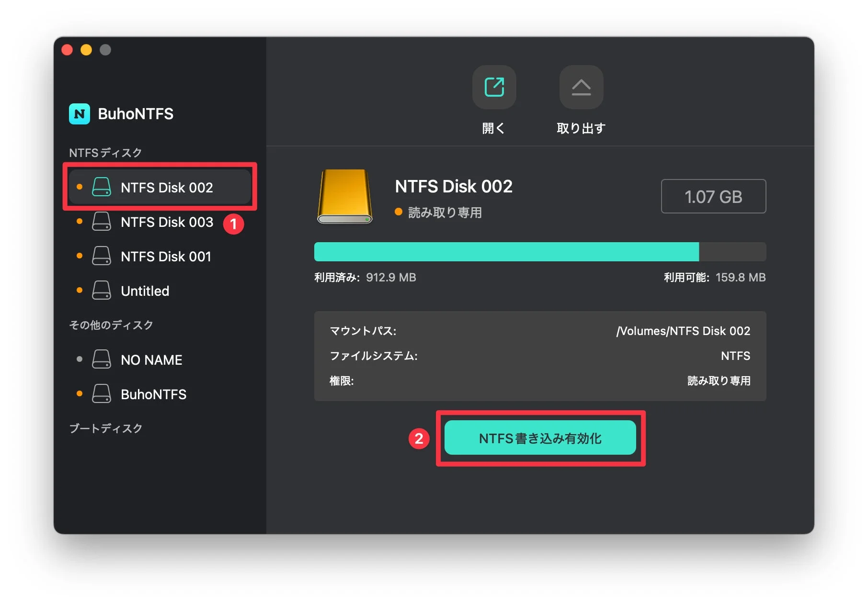
Task: Open the NO NAME disk entry
Action: (151, 360)
